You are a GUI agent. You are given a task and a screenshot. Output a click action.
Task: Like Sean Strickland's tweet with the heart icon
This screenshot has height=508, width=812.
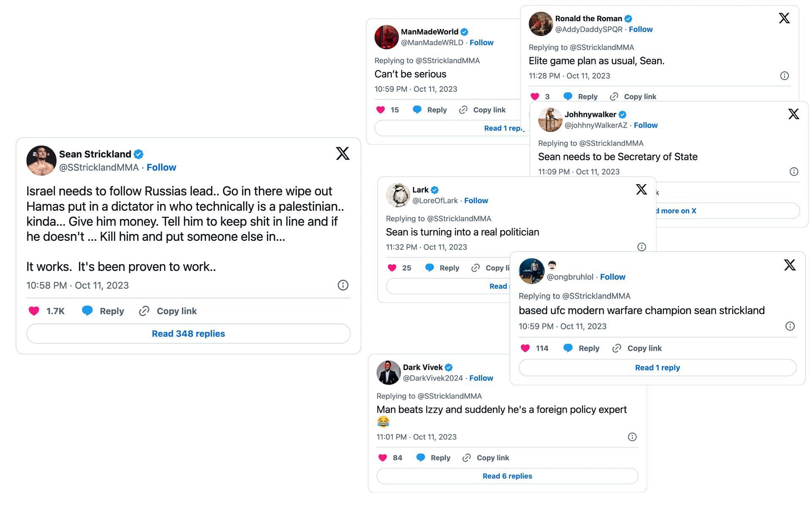(34, 311)
